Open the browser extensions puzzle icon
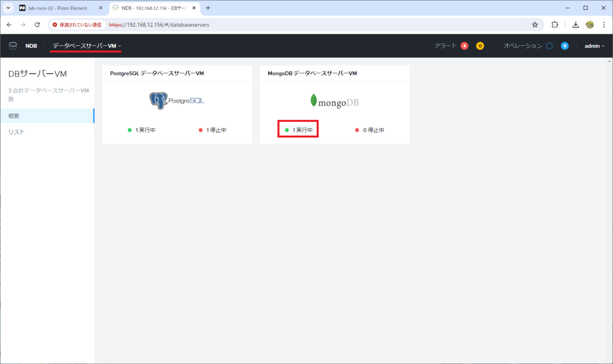Image resolution: width=613 pixels, height=364 pixels. coord(555,25)
